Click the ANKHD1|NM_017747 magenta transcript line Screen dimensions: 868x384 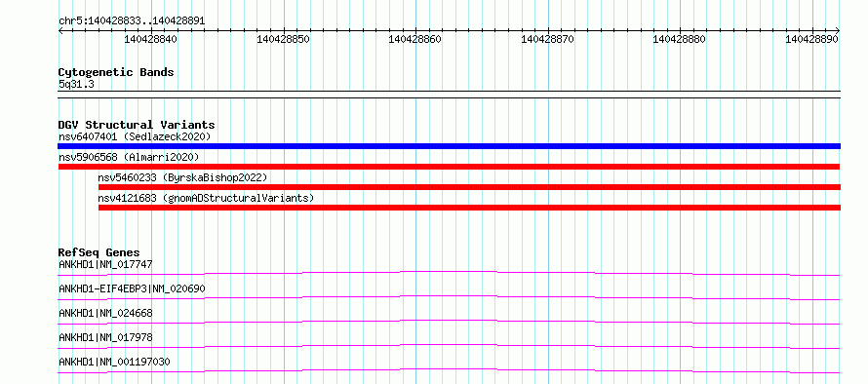449,273
